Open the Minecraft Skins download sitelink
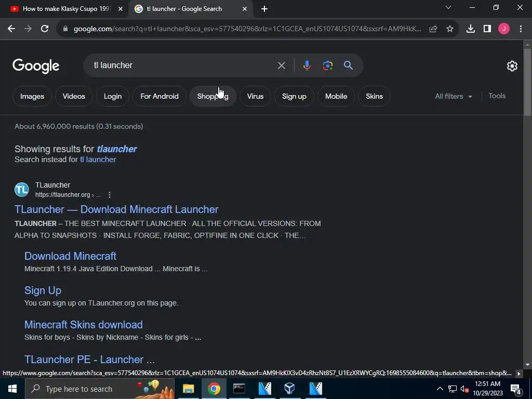The height and width of the screenshot is (399, 532). (x=84, y=325)
